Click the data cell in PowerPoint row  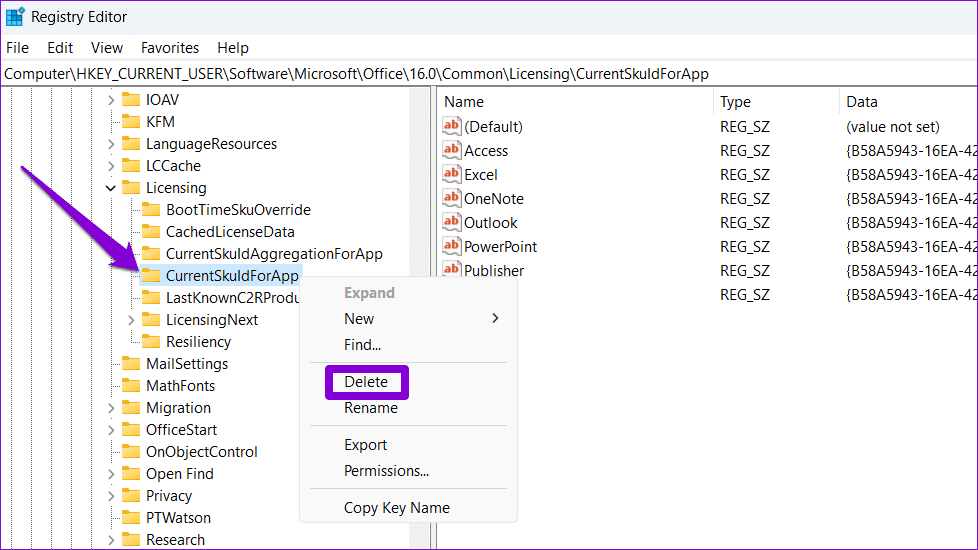click(x=911, y=247)
